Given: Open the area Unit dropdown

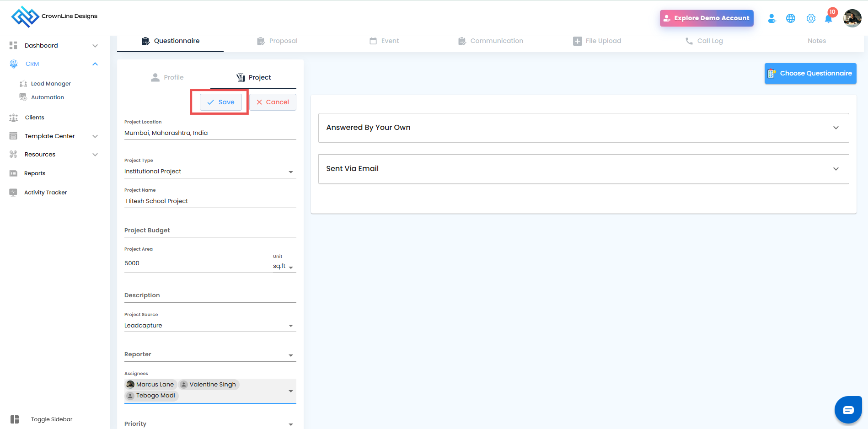Looking at the screenshot, I should [291, 267].
